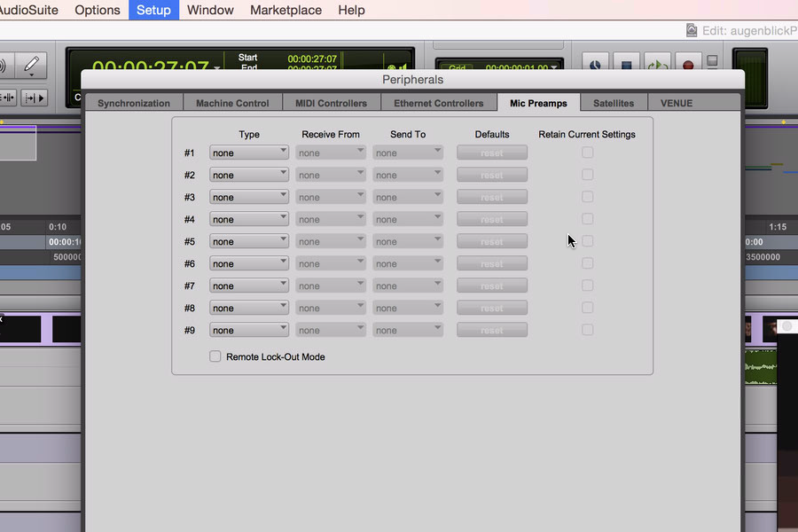This screenshot has width=798, height=532.
Task: Select the Scrubber speaker tool
Action: pos(4,65)
